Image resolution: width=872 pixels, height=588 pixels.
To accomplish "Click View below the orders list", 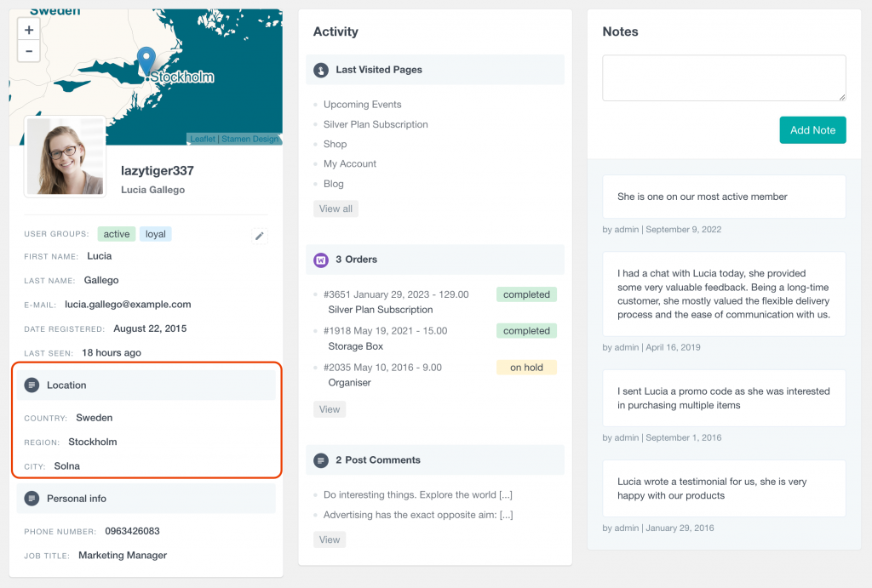I will [330, 409].
